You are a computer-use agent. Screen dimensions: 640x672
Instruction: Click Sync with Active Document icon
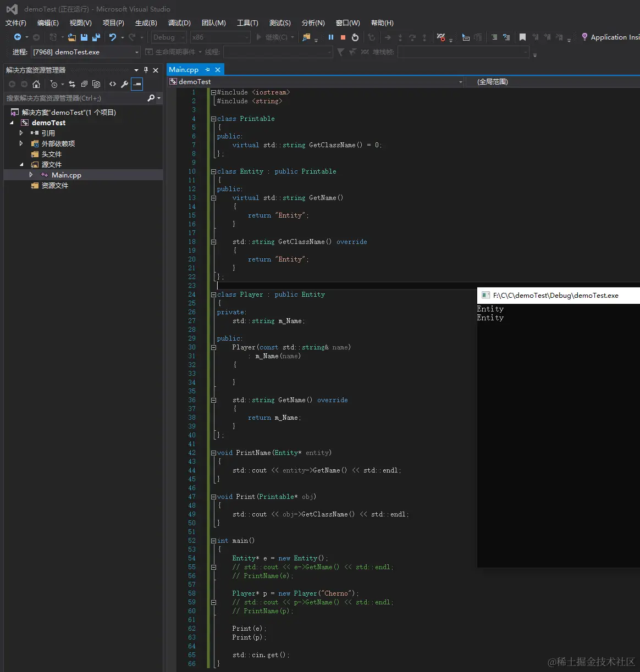[x=72, y=84]
